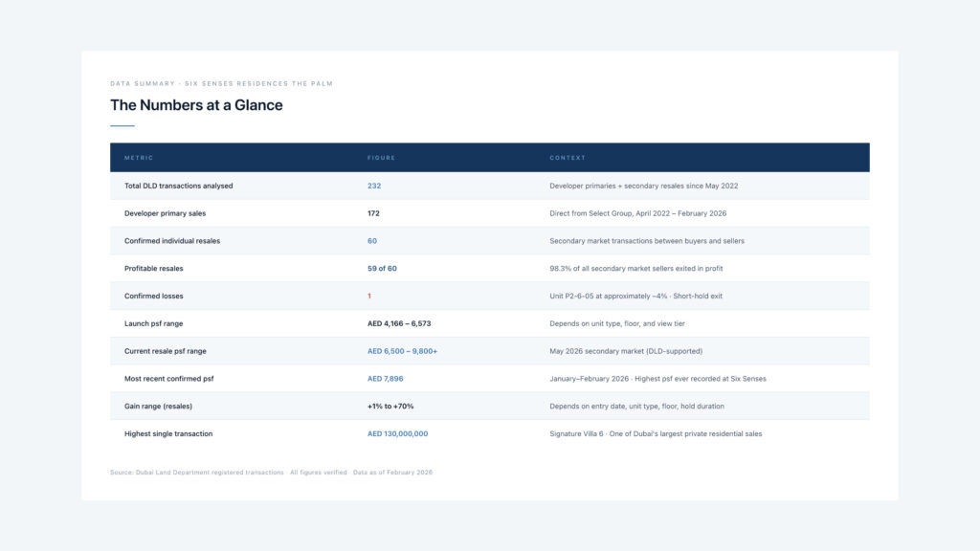
Task: Select the figure '+1% to +70%'
Action: pyautogui.click(x=390, y=406)
